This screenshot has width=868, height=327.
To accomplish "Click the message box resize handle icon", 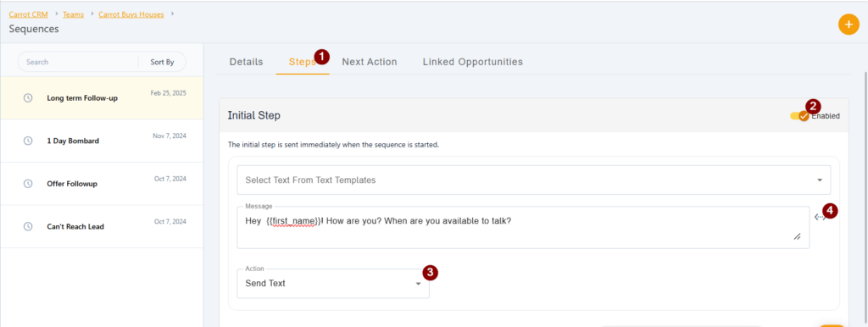I will pos(797,236).
